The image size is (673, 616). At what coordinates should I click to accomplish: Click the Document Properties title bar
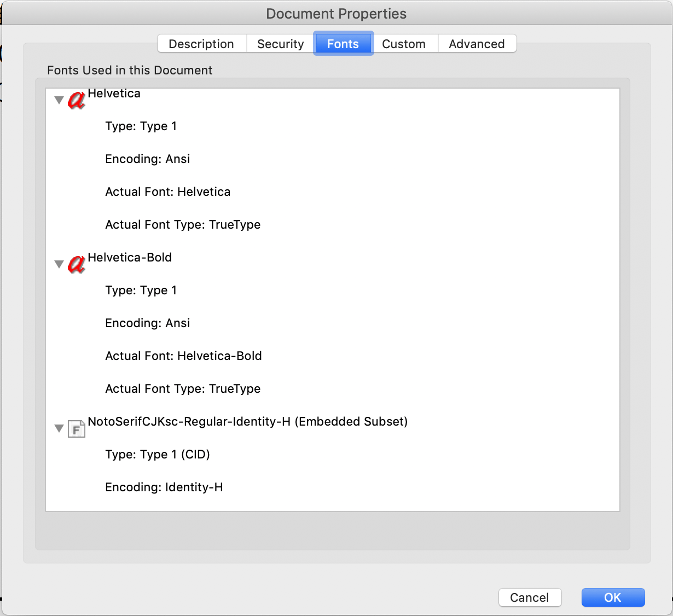point(336,14)
